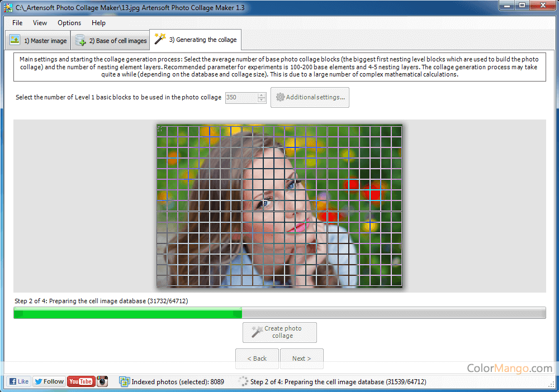
Task: Click the Instagram camera icon
Action: [102, 381]
